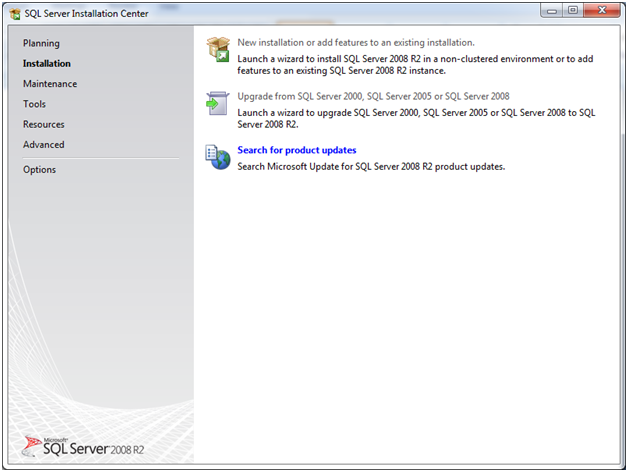Open the Planning section
This screenshot has height=472, width=628.
[41, 43]
